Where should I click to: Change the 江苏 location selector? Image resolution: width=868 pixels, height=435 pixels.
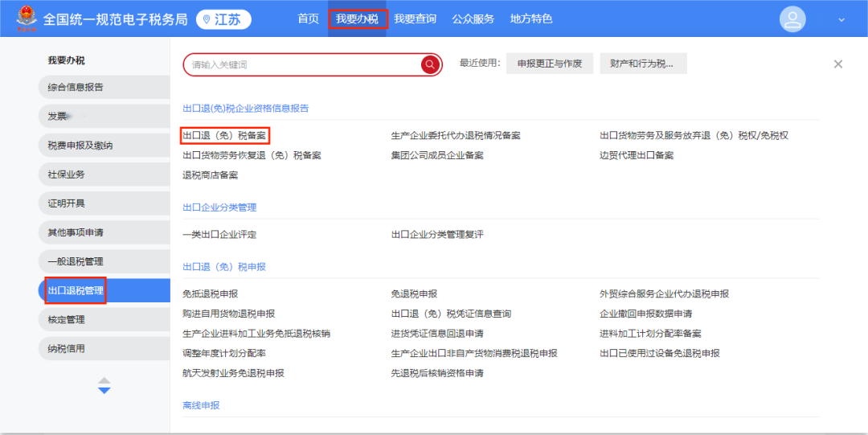[x=223, y=19]
